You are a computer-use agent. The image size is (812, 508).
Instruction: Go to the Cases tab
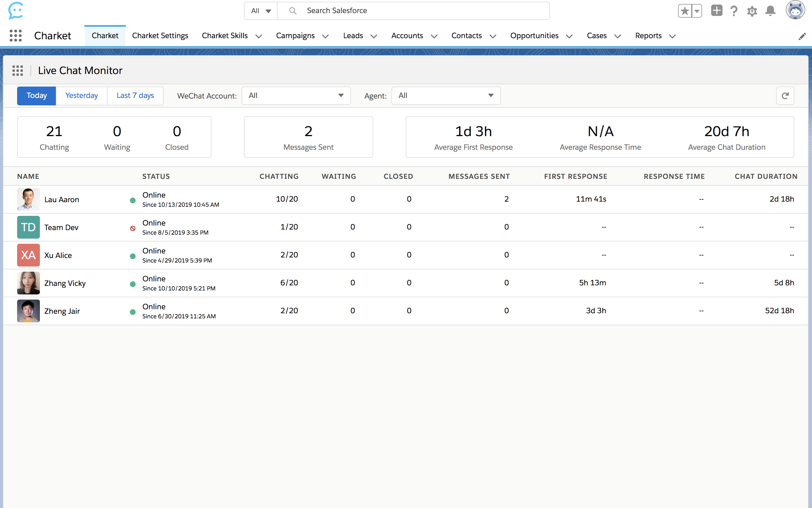(597, 36)
